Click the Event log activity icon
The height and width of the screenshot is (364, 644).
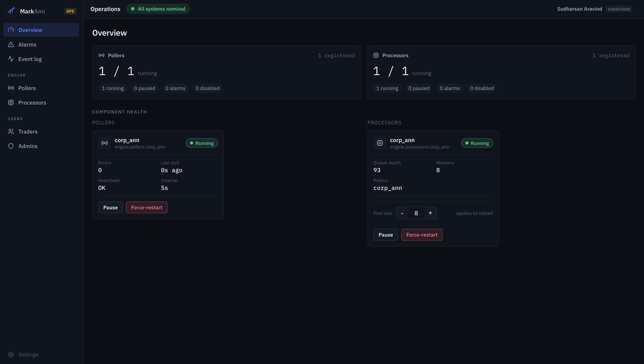(x=11, y=59)
